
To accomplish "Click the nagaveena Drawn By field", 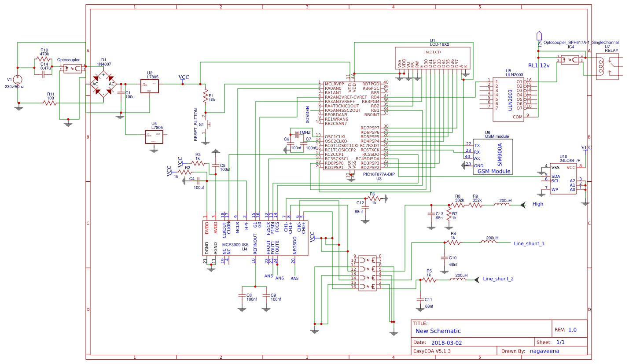I will [x=544, y=351].
